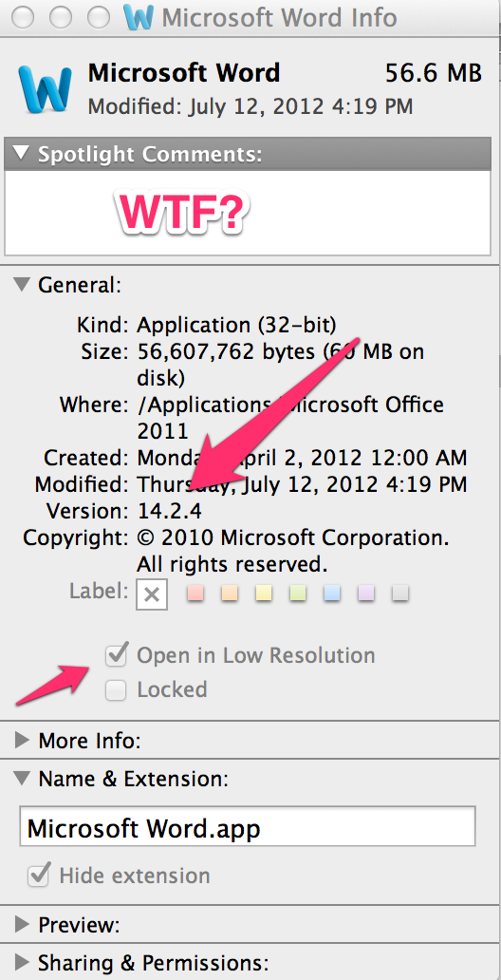This screenshot has width=501, height=980.
Task: Apply the purple label color
Action: point(366,593)
